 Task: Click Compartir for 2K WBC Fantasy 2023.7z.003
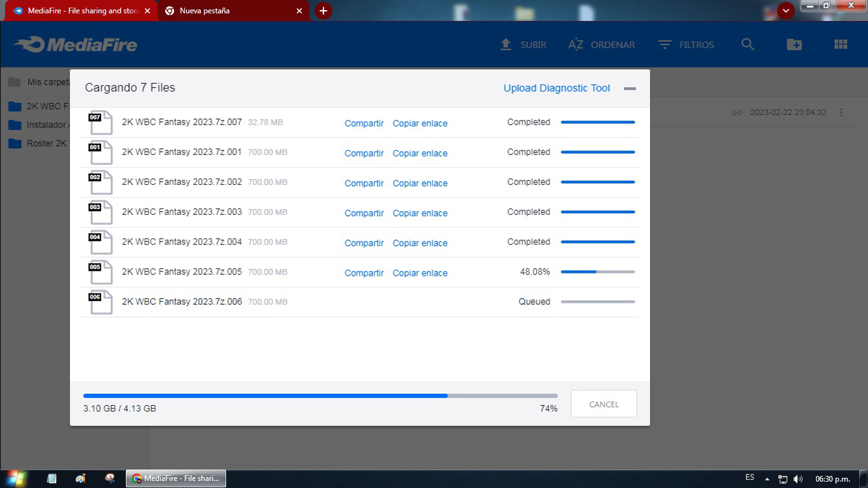click(364, 213)
